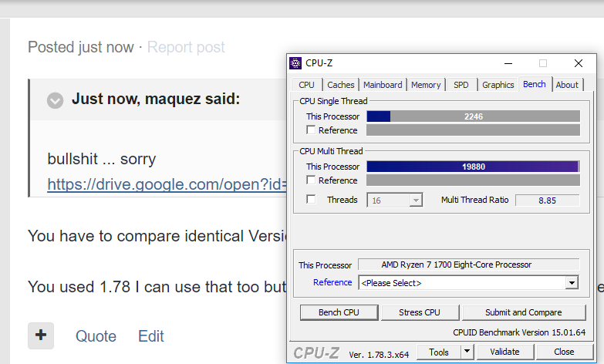Click the 'Posted just now' timestamp
This screenshot has width=604, height=364.
[81, 47]
